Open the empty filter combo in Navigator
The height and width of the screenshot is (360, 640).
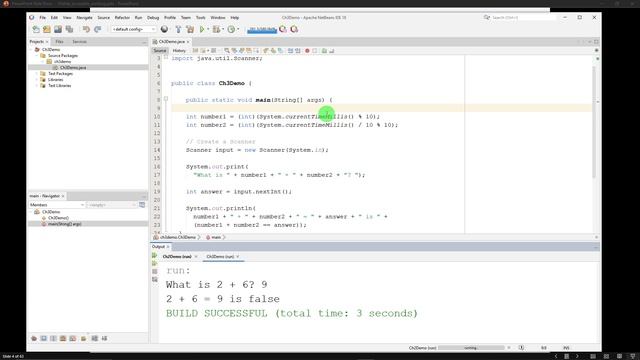click(112, 205)
